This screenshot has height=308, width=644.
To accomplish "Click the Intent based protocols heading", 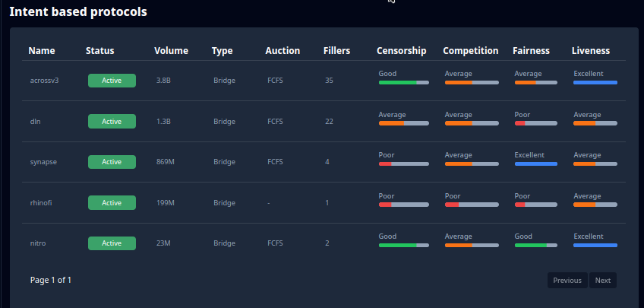I will pos(78,12).
